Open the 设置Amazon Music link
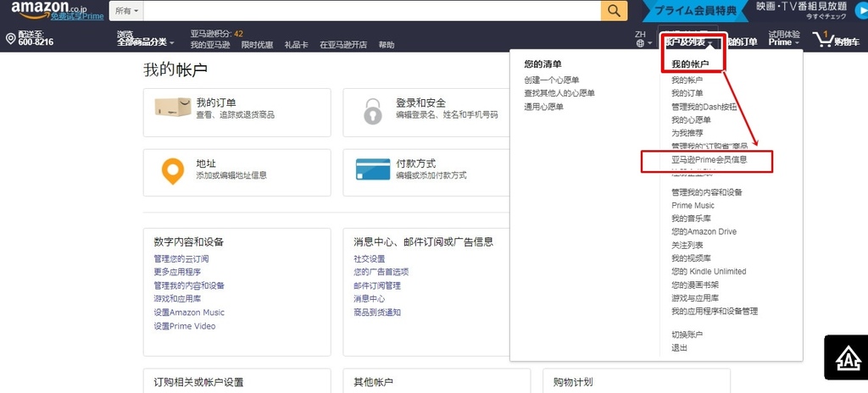Screen dimensions: 868x393 (x=189, y=313)
